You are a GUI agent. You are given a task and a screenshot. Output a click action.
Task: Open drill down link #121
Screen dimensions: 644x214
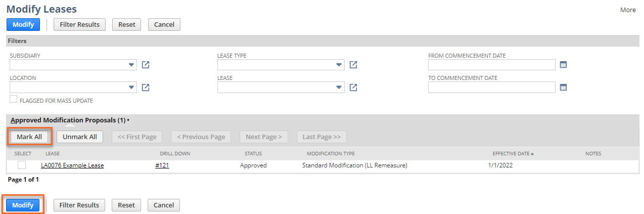click(x=162, y=165)
